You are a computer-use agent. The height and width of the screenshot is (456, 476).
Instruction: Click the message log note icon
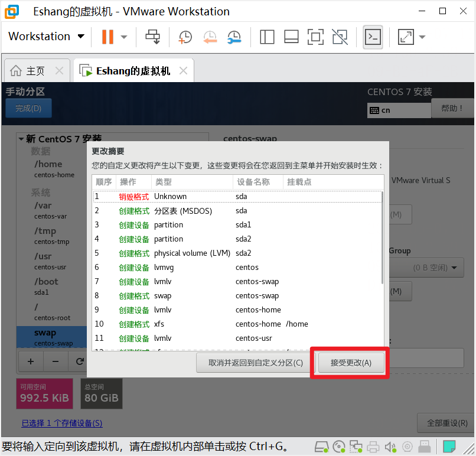449,447
